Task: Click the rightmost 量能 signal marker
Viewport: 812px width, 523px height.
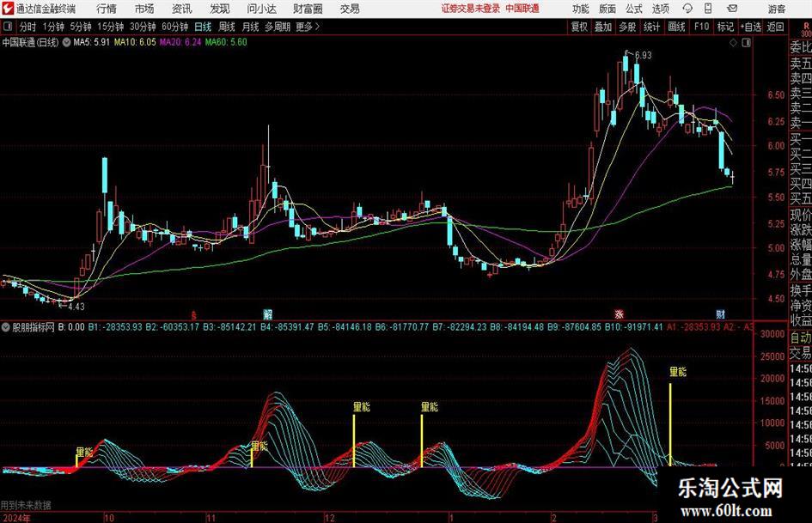Action: coord(678,372)
